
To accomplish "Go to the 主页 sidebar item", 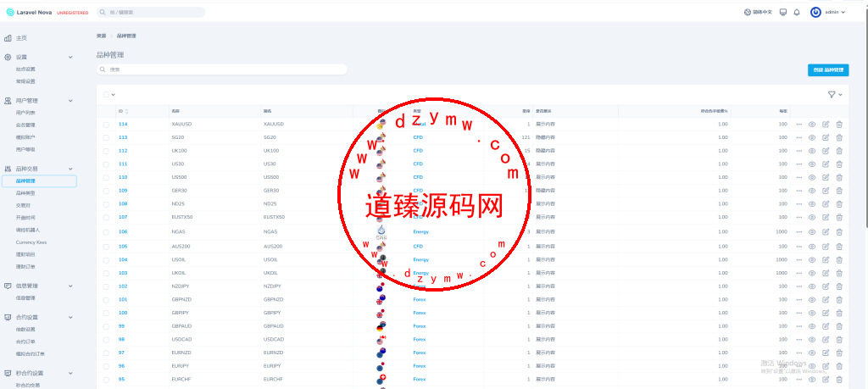I will click(21, 38).
